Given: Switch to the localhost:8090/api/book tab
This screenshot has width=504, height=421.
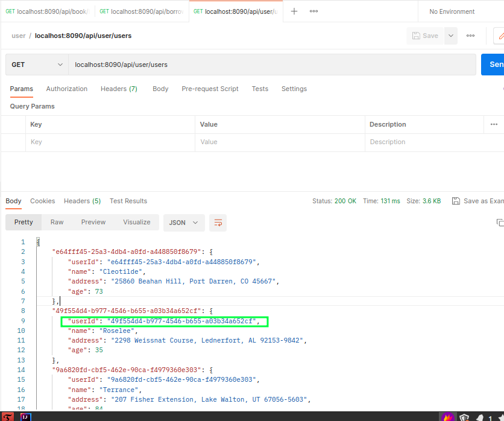Looking at the screenshot, I should coord(47,11).
